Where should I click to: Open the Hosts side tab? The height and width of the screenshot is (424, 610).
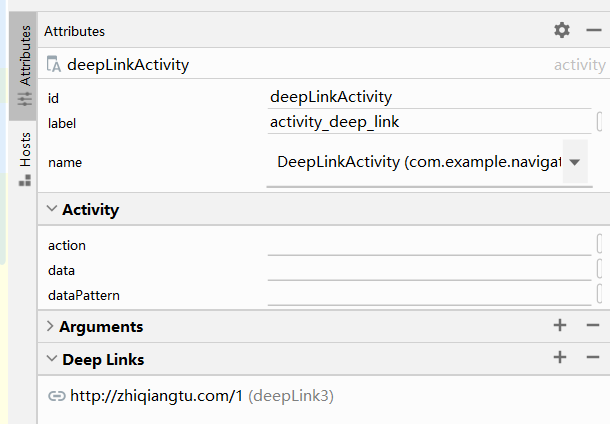click(x=24, y=160)
